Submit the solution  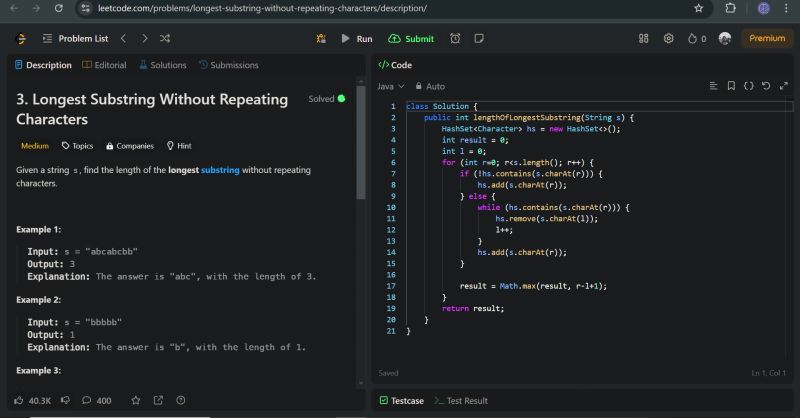click(411, 39)
